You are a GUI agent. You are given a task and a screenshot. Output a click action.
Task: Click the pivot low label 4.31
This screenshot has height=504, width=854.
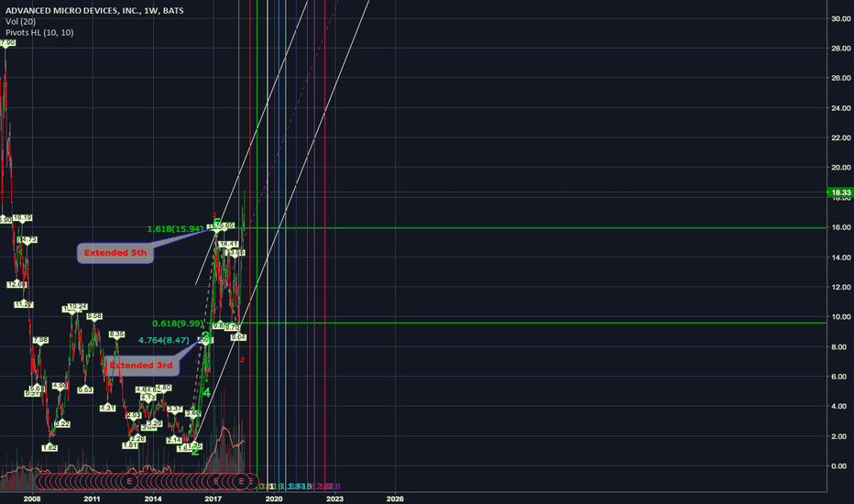108,408
